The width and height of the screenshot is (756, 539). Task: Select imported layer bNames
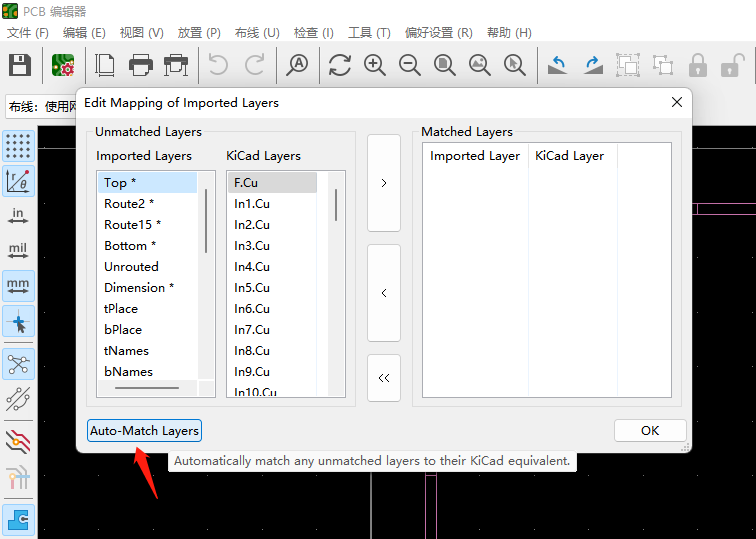tap(148, 372)
